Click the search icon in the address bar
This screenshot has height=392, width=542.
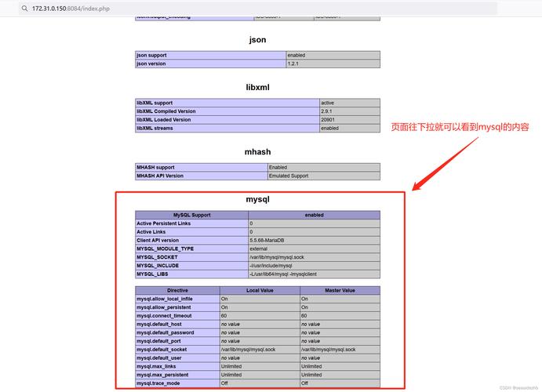(24, 9)
